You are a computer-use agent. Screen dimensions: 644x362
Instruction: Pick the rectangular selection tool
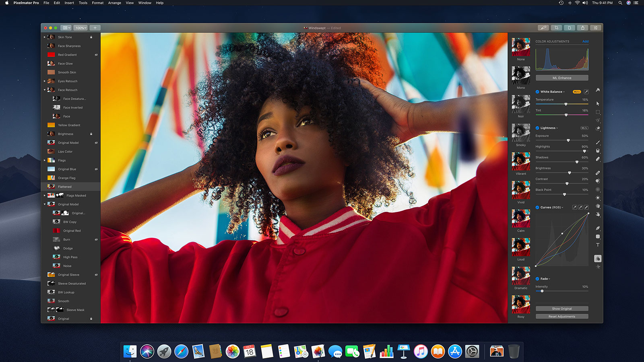coord(598,112)
